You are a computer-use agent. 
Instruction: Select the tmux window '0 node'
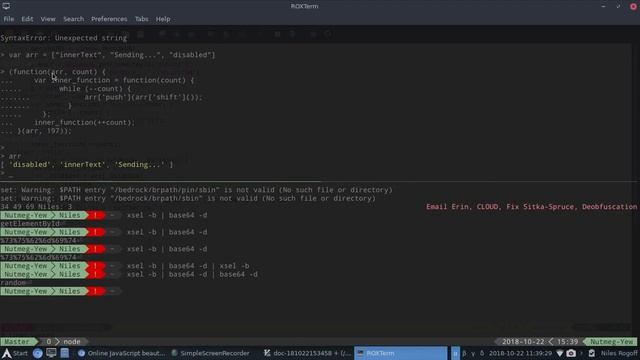pos(63,342)
